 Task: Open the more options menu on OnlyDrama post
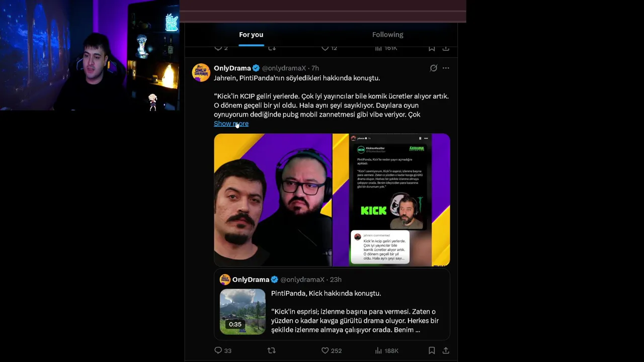(x=446, y=68)
